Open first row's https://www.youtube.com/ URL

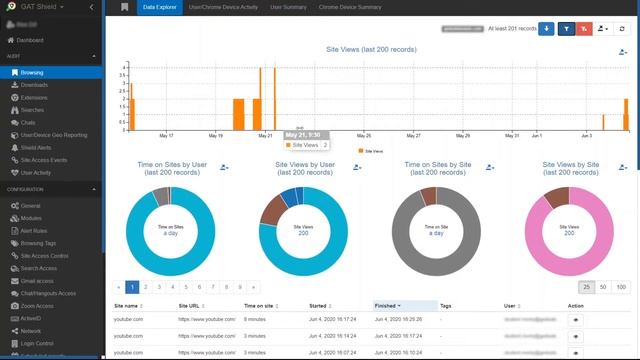point(207,319)
